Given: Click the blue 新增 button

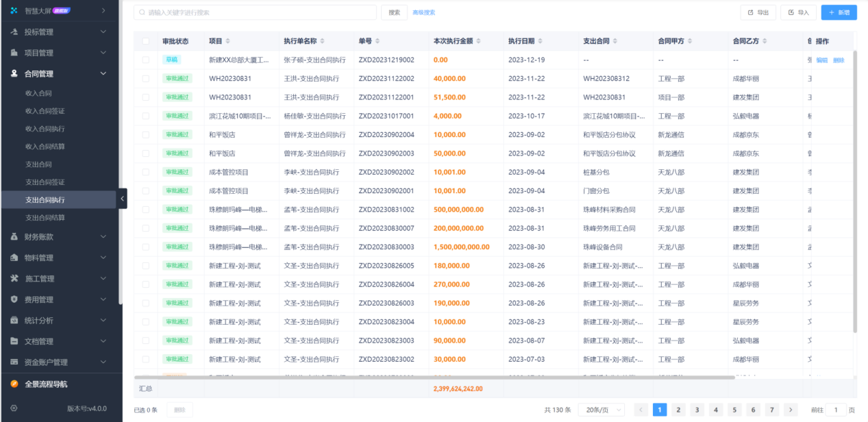Looking at the screenshot, I should pyautogui.click(x=839, y=12).
